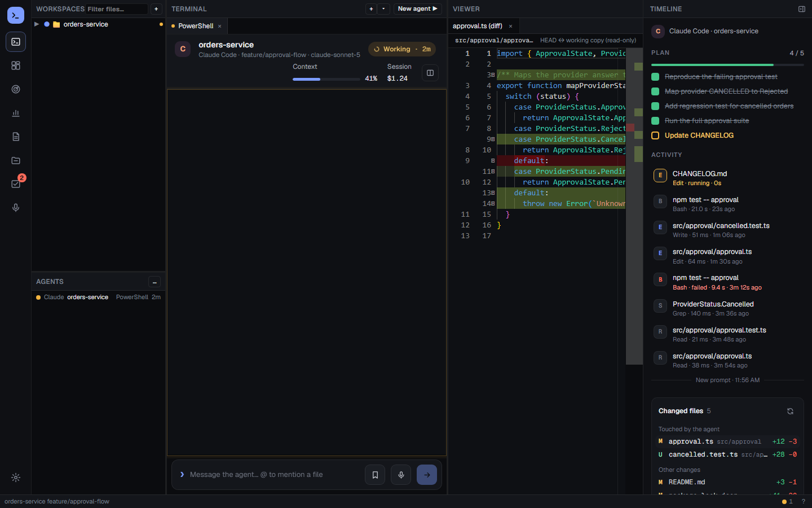Image resolution: width=812 pixels, height=508 pixels.
Task: Click the diff minimap scrollbar in viewer
Action: (x=634, y=206)
